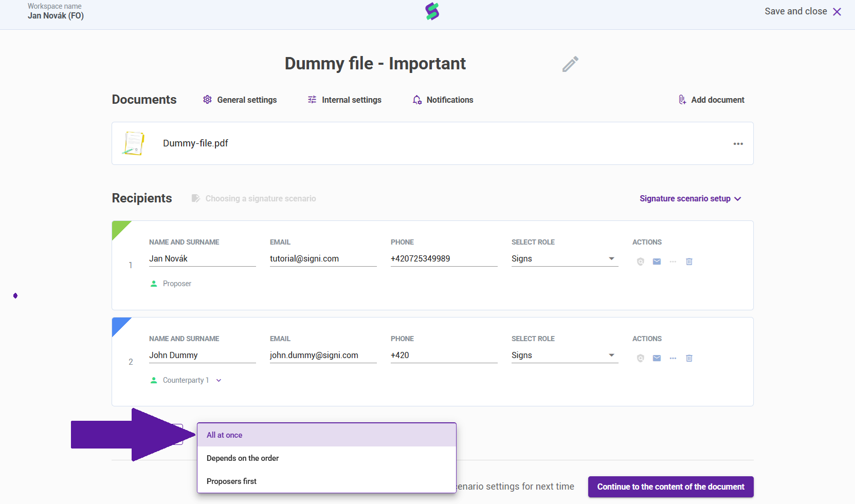
Task: Click the 'Dummy file - Important' title
Action: [x=375, y=64]
